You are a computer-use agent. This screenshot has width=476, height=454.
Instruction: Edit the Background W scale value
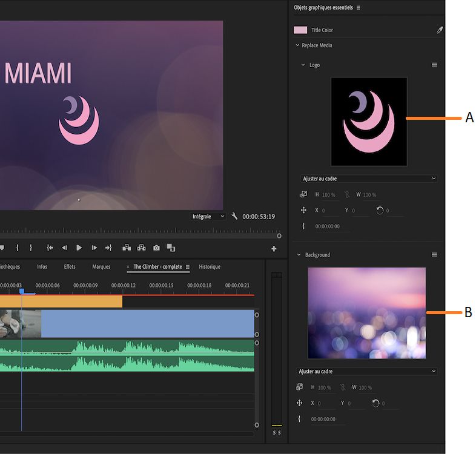click(x=365, y=387)
